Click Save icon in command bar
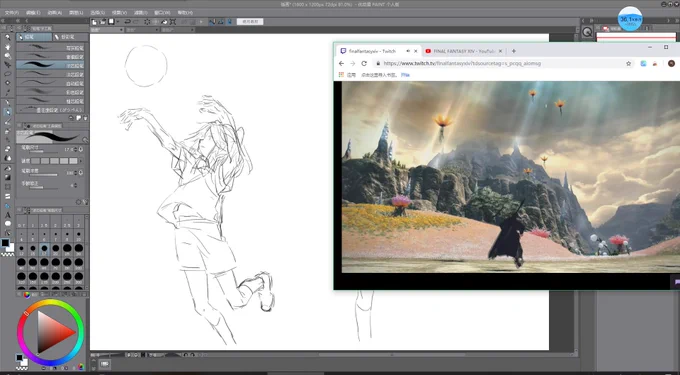The height and width of the screenshot is (375, 680). (x=111, y=22)
